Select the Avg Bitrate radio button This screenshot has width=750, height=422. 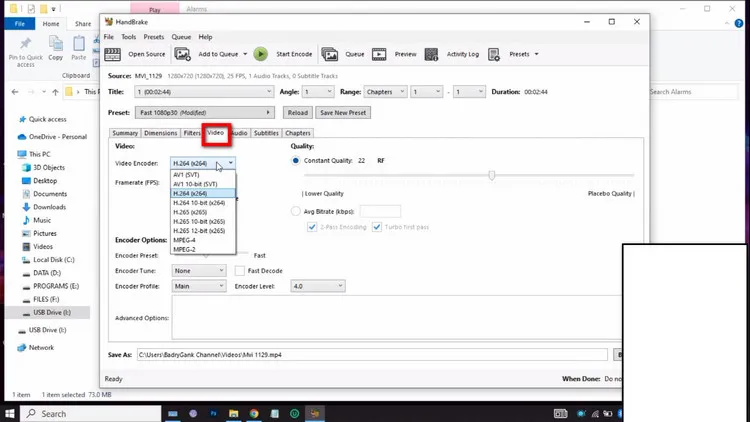[x=296, y=211]
